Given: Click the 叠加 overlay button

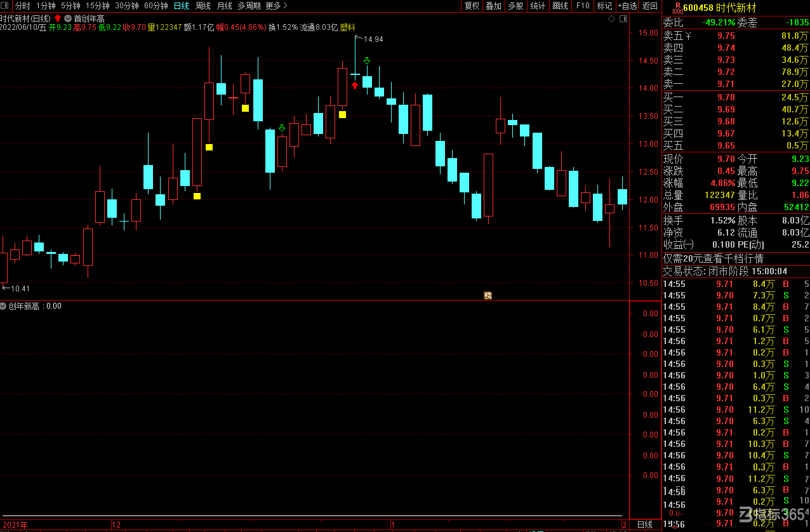Looking at the screenshot, I should click(x=493, y=6).
